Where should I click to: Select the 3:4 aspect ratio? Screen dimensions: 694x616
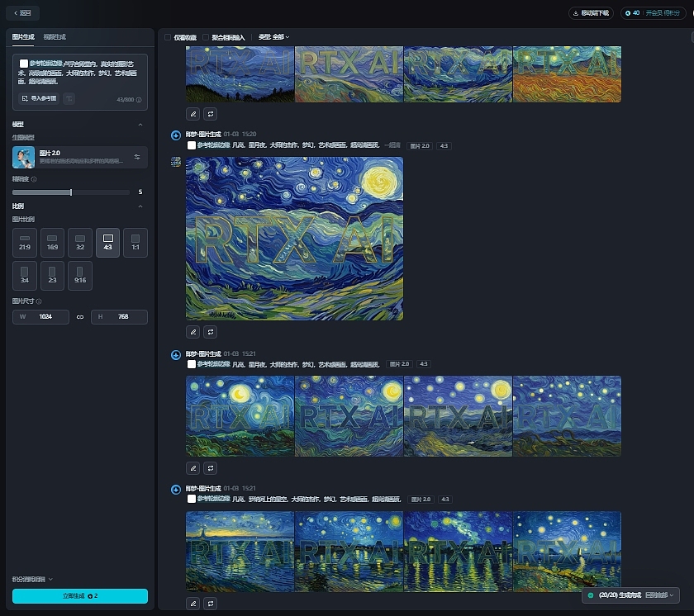(25, 276)
